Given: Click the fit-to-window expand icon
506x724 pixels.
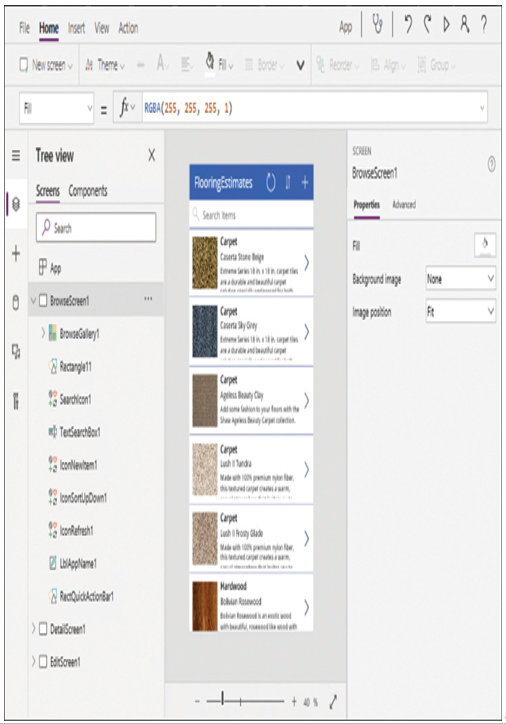Looking at the screenshot, I should pos(333,701).
